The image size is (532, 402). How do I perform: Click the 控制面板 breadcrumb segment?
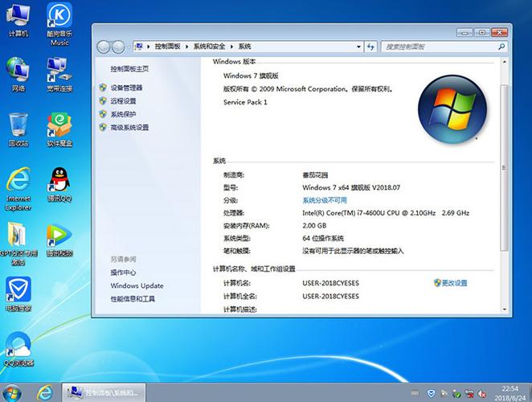[x=167, y=47]
